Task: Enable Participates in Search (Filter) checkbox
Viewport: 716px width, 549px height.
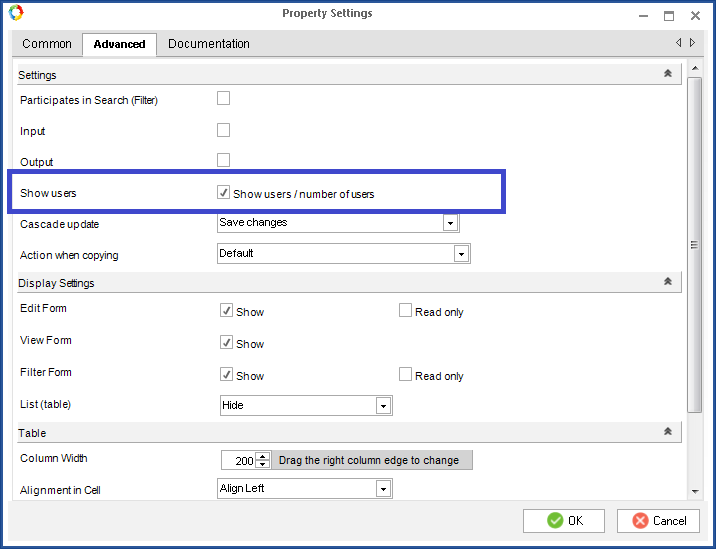Action: point(223,98)
